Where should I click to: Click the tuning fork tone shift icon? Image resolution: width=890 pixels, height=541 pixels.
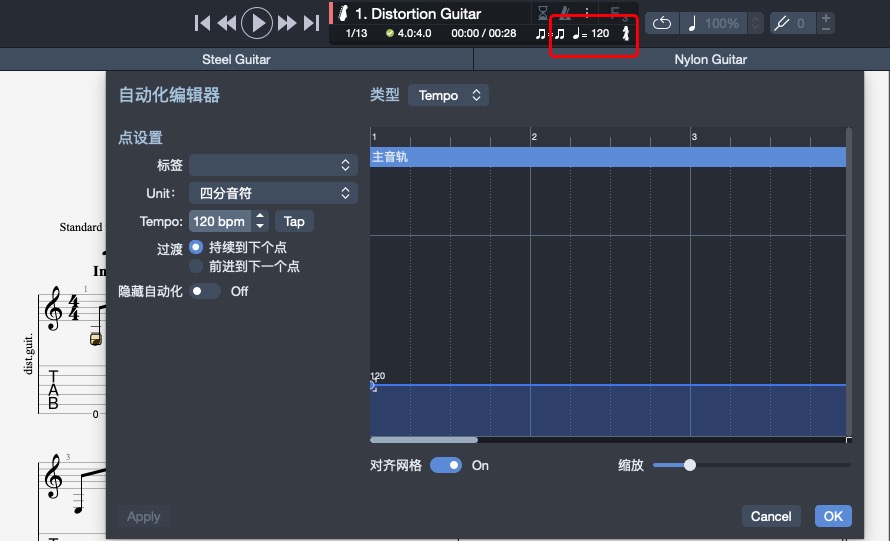(782, 23)
